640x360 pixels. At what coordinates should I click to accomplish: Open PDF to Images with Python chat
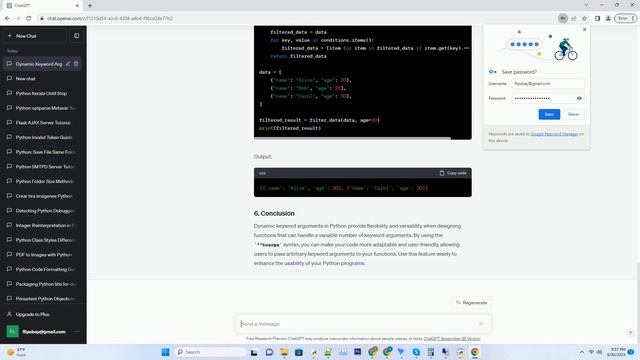click(x=42, y=255)
